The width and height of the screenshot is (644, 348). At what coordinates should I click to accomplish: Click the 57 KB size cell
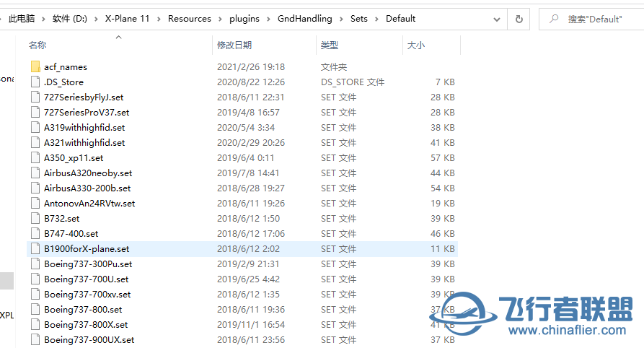click(443, 158)
